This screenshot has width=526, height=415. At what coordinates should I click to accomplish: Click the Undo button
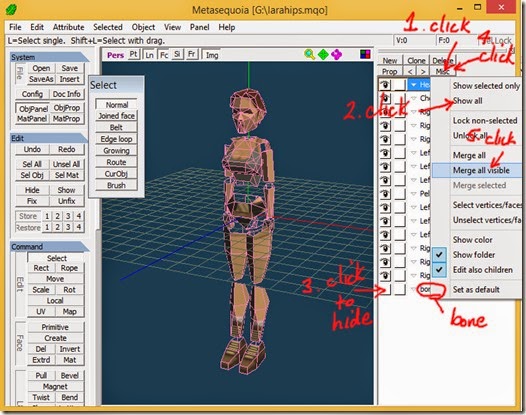(32, 149)
